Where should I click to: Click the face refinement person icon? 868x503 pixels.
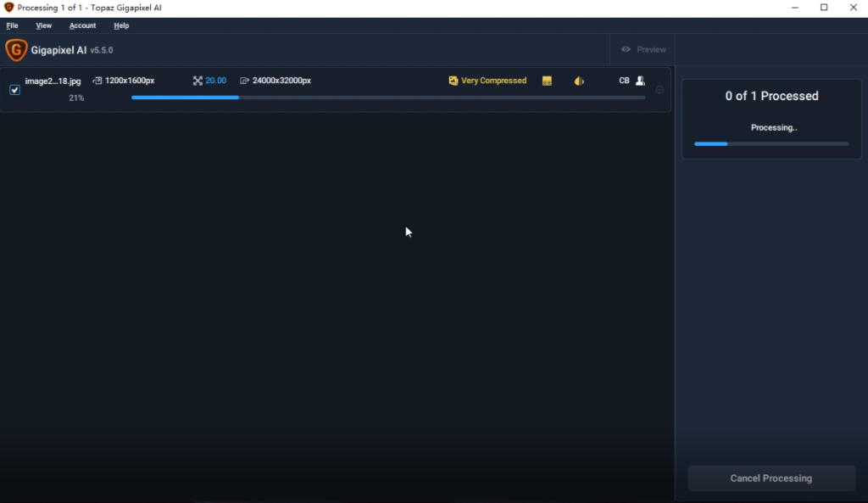(641, 81)
